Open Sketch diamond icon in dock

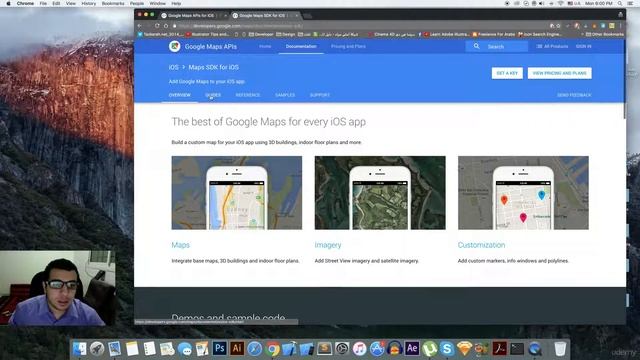[464, 349]
